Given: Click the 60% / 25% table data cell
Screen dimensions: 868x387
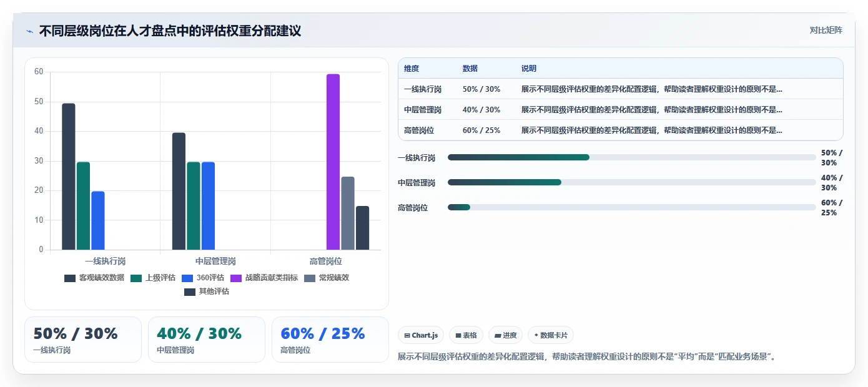Looking at the screenshot, I should tap(481, 130).
